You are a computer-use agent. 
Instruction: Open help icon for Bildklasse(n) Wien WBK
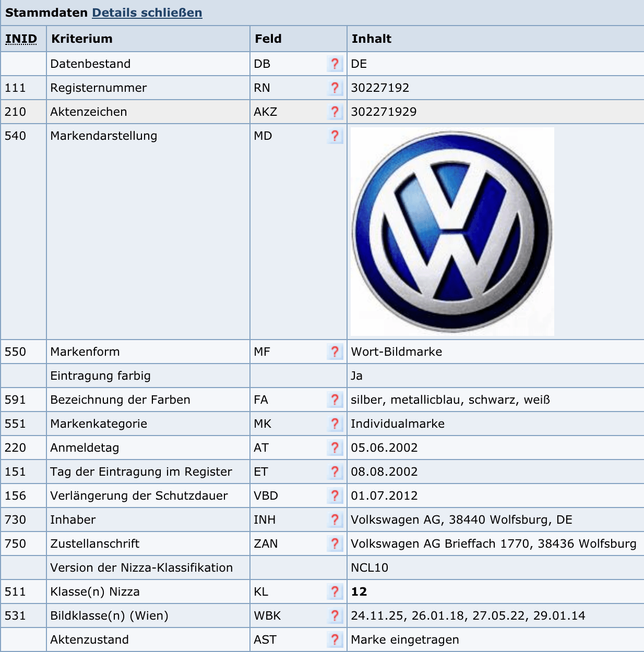point(335,615)
